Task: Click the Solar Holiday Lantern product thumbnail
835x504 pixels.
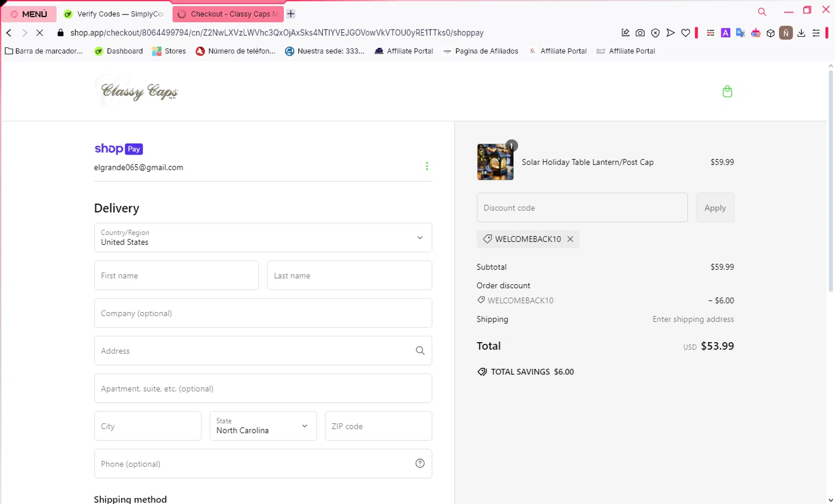Action: [x=495, y=162]
